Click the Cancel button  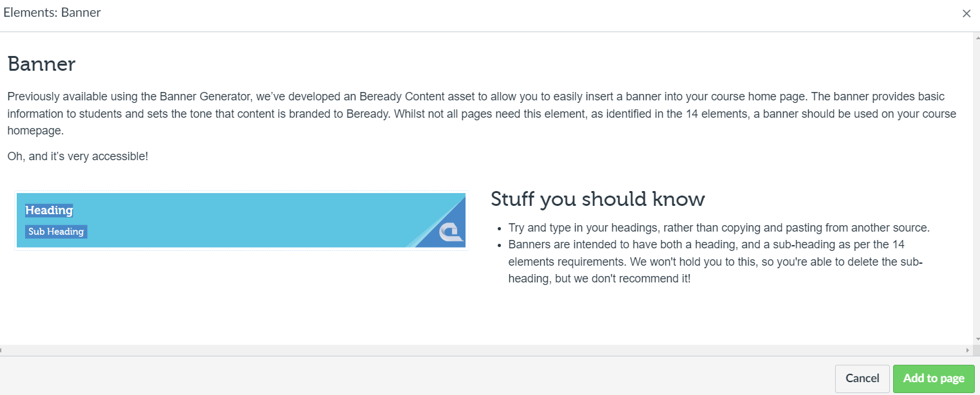[x=862, y=378]
